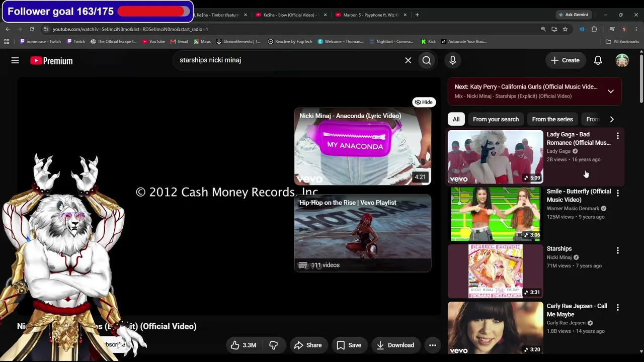
Task: Go to the YouTube Premium home logo
Action: 51,61
